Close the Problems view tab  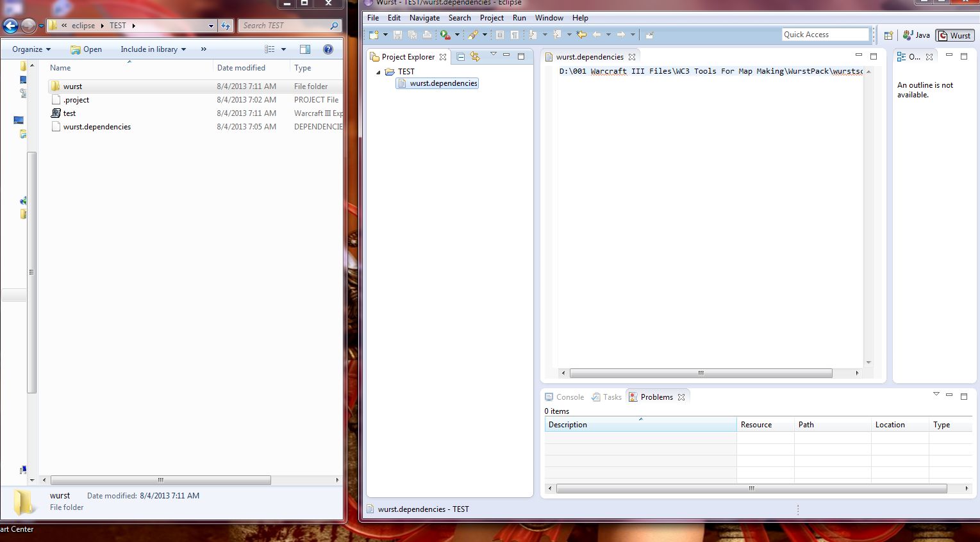(x=681, y=397)
